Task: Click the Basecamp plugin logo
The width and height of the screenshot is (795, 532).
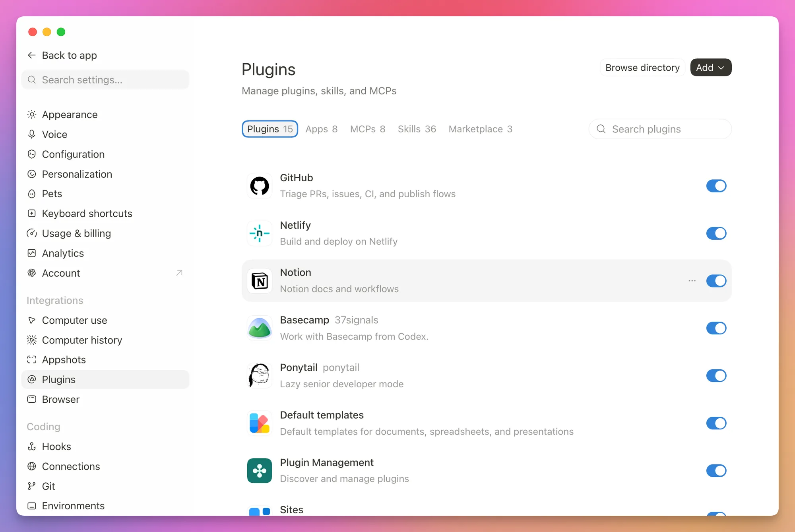Action: pos(260,328)
